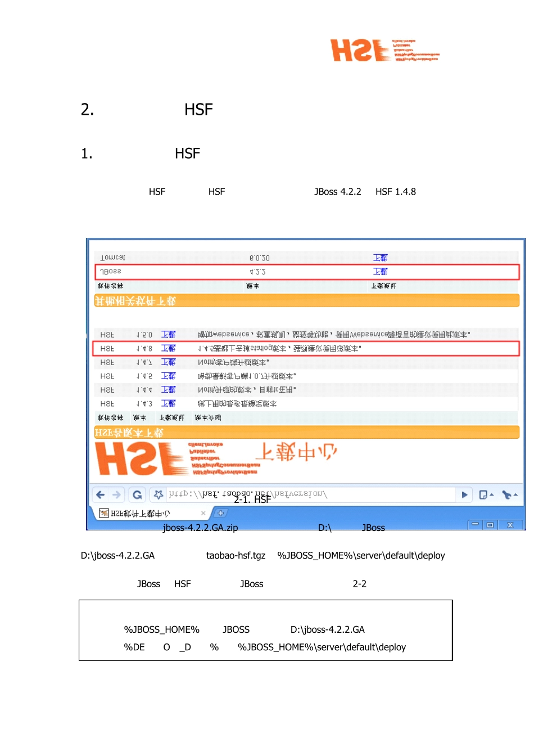Click download link for HSF 1.5.0

tap(169, 335)
